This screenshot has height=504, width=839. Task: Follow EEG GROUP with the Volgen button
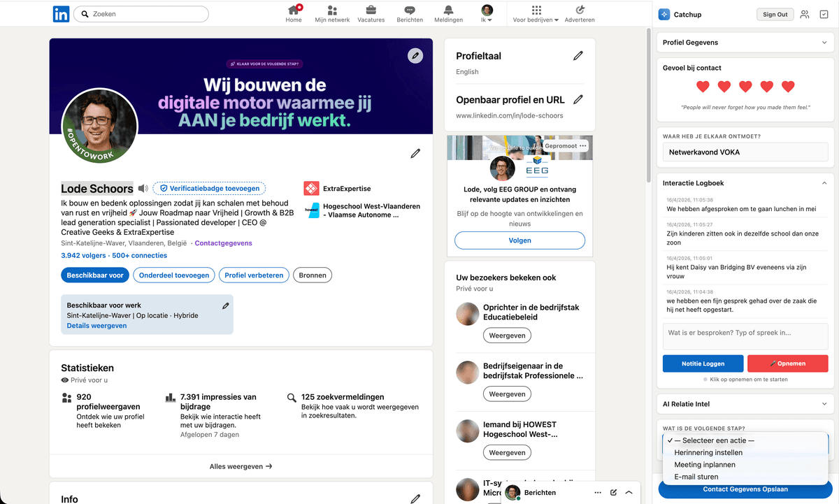pyautogui.click(x=519, y=240)
